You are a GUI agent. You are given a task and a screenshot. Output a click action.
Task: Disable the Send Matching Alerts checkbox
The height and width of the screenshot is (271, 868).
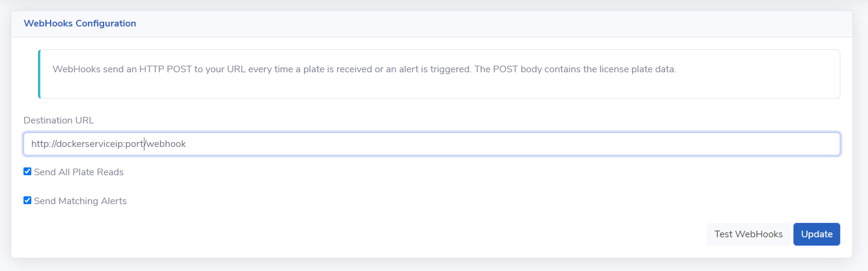[x=27, y=201]
